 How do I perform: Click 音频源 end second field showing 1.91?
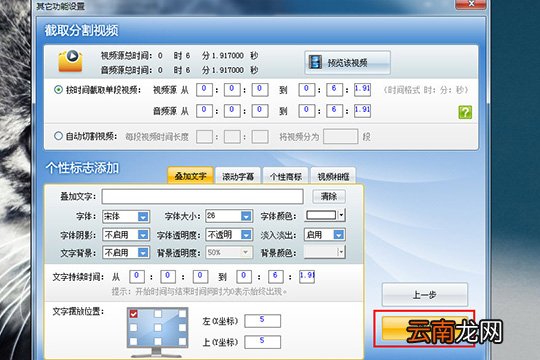pos(362,111)
